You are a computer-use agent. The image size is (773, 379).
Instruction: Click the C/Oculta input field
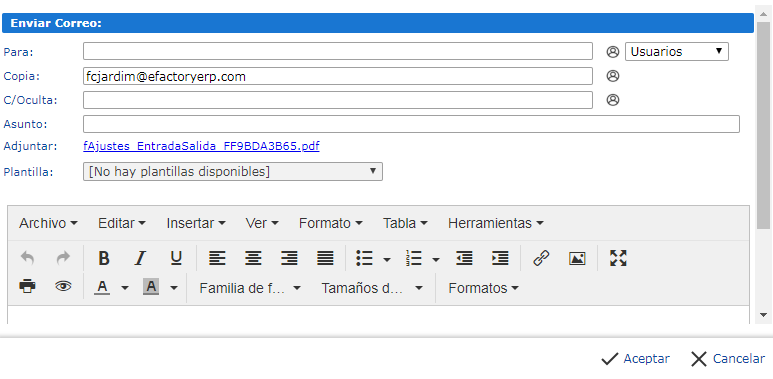click(338, 100)
